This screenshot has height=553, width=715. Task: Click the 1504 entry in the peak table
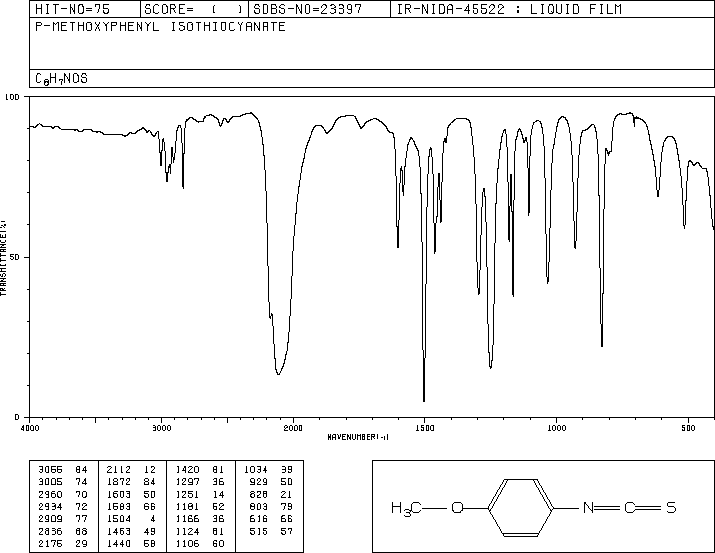(119, 519)
